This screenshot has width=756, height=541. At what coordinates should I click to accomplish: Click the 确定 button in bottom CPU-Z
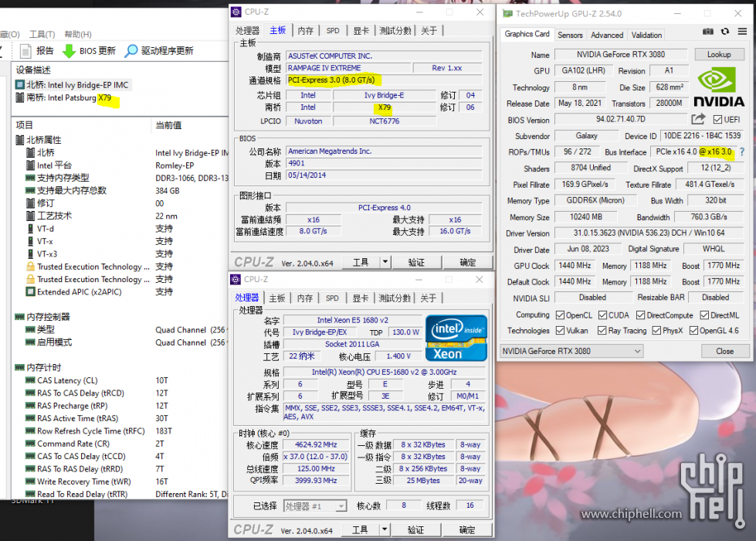467,529
